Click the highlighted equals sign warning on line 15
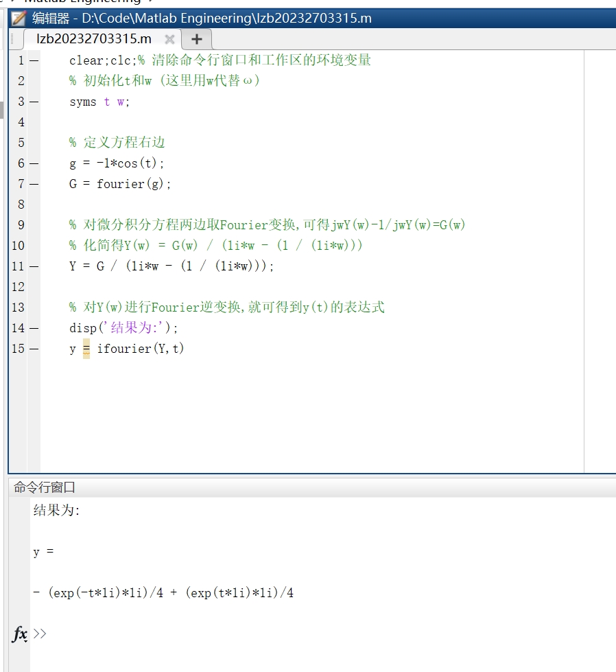This screenshot has width=616, height=672. point(86,349)
